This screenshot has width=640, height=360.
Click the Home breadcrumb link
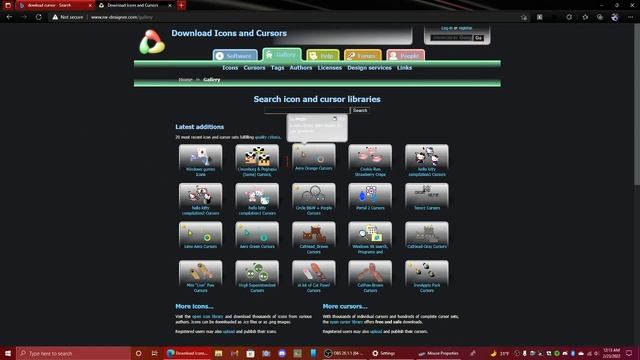[185, 80]
